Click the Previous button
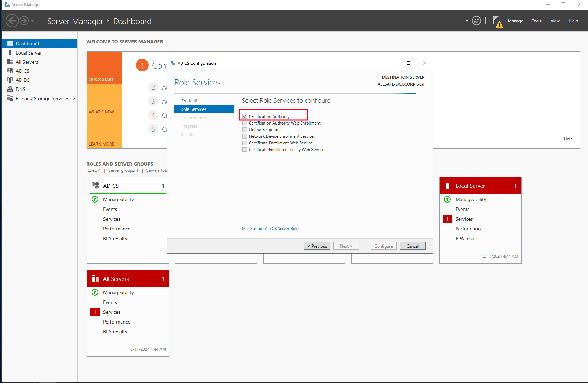588x383 pixels. point(317,246)
